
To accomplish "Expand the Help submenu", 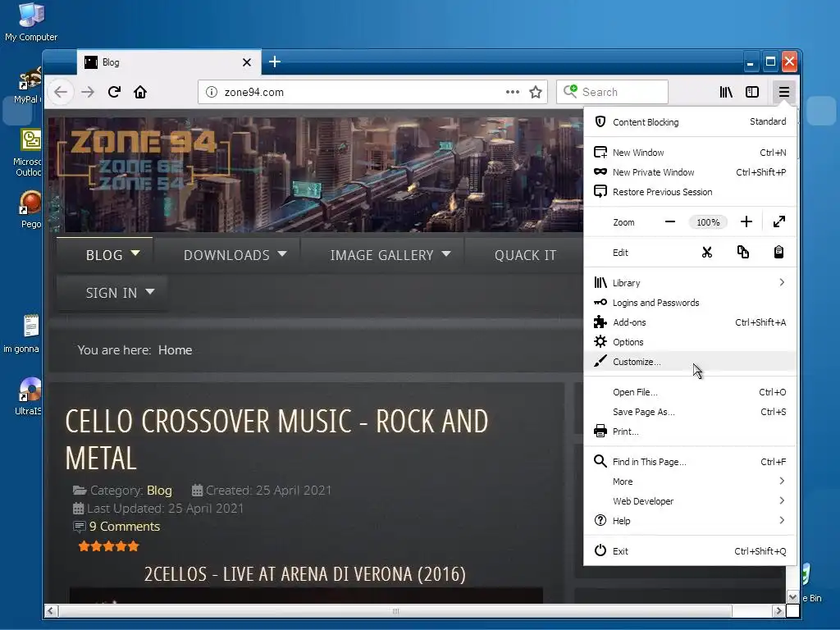I will [x=690, y=521].
